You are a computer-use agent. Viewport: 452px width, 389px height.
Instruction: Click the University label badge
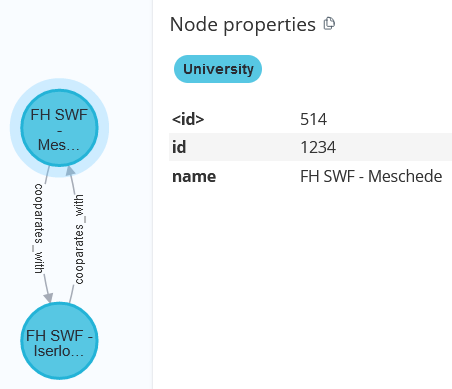coord(218,69)
